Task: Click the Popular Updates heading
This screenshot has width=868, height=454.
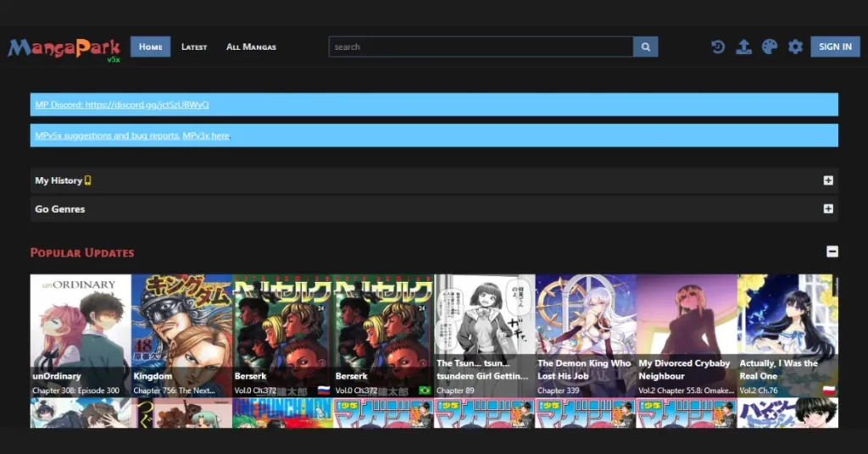Action: tap(82, 252)
